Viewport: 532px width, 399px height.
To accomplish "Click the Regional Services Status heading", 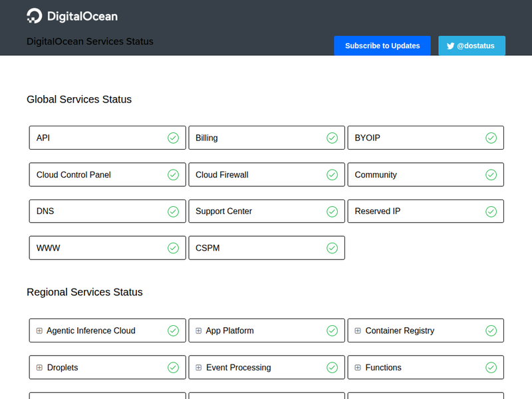I will click(84, 292).
